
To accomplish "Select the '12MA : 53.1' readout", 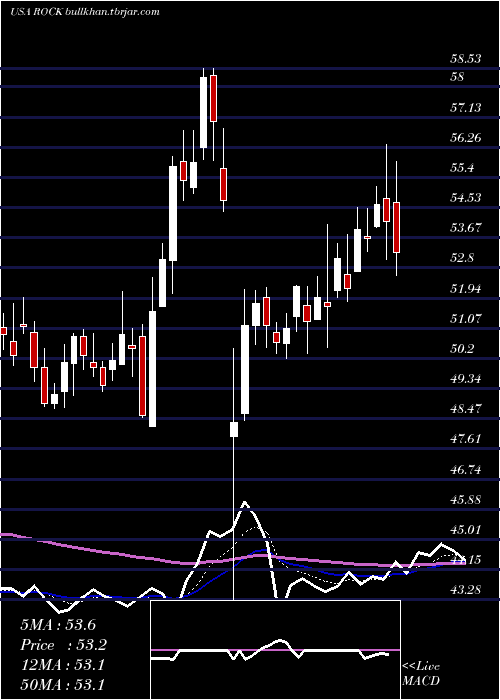I will point(62,665).
